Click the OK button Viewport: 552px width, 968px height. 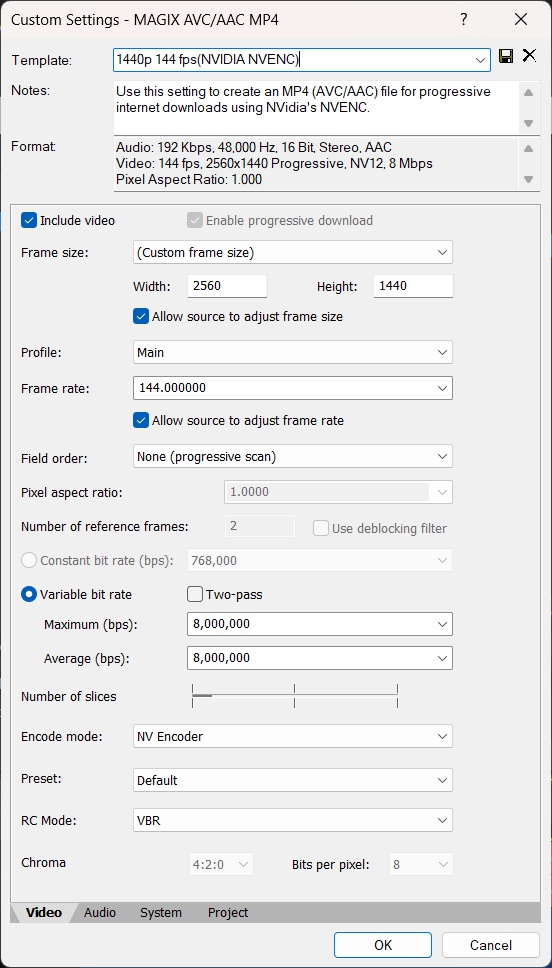[383, 945]
